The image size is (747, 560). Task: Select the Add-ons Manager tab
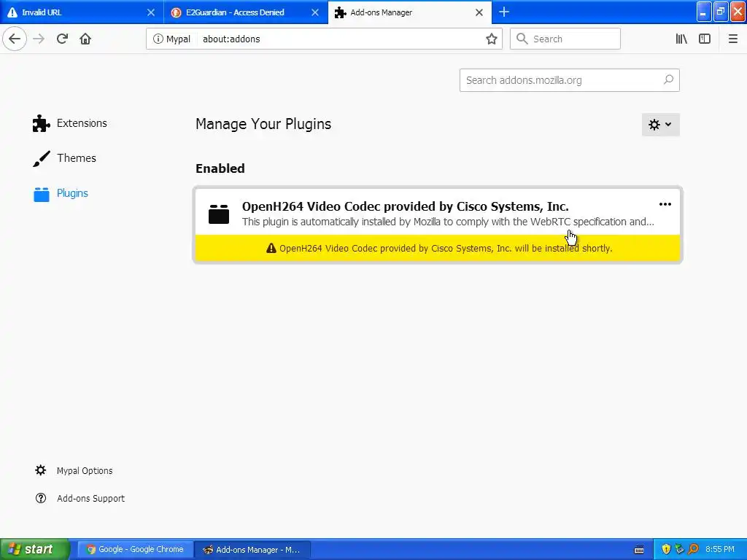(410, 12)
